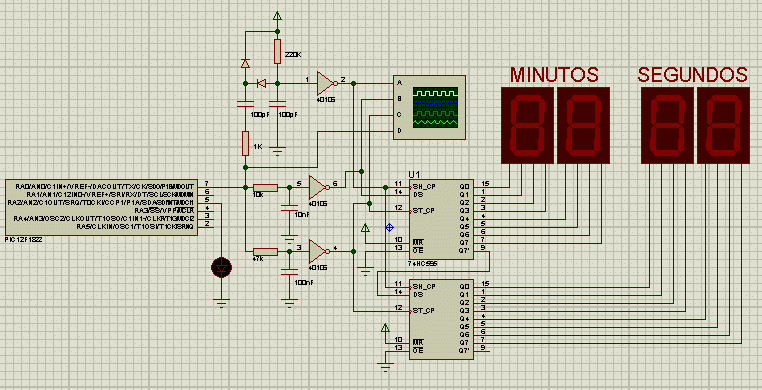Click the 220K resistor

click(x=277, y=51)
